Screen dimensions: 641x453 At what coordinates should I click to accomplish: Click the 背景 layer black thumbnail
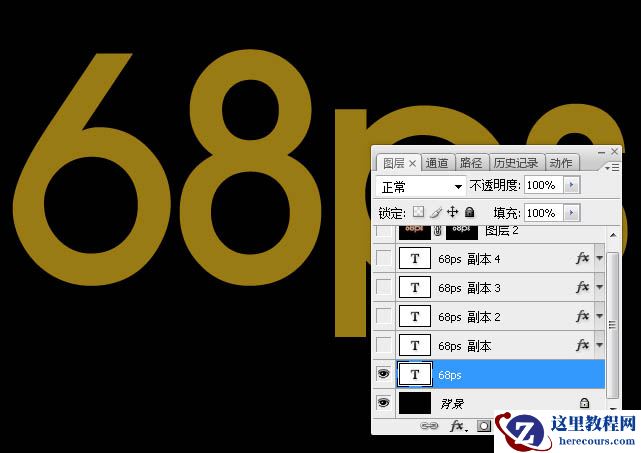click(x=415, y=403)
